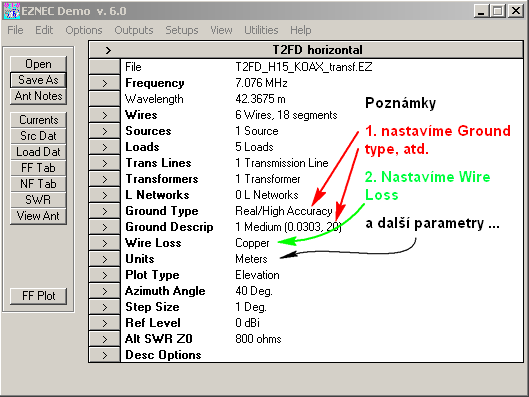Click the 'Elevation' plot type value

point(257,275)
